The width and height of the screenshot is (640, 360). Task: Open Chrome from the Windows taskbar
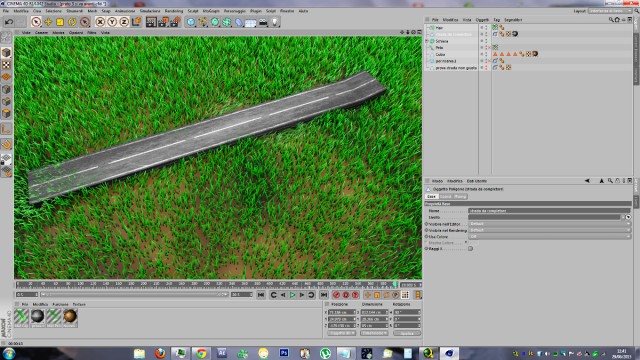click(201, 353)
